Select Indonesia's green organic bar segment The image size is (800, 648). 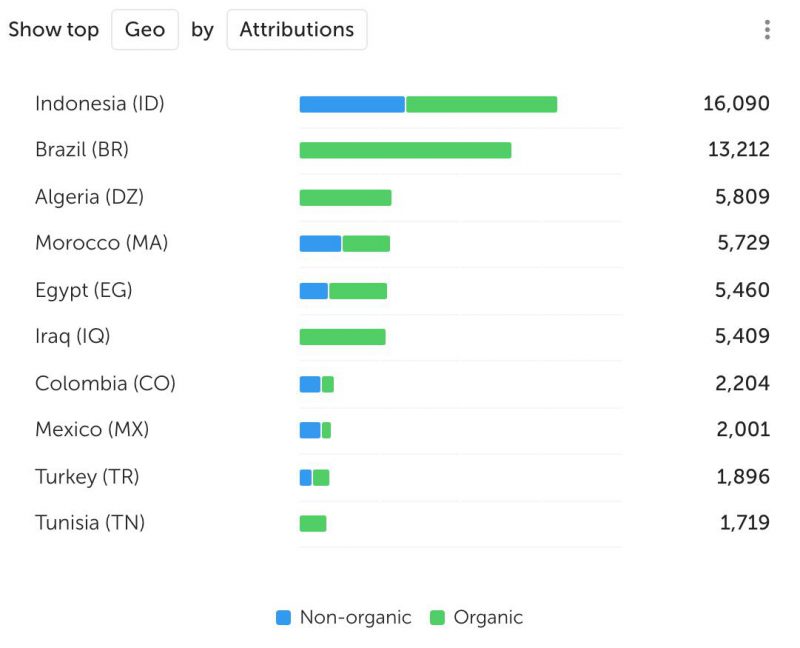482,104
